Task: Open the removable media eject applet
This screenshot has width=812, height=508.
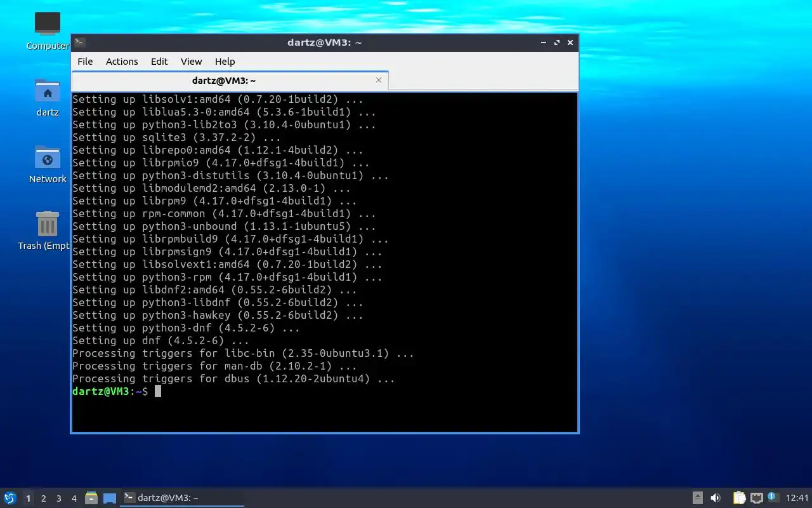Action: pyautogui.click(x=697, y=498)
